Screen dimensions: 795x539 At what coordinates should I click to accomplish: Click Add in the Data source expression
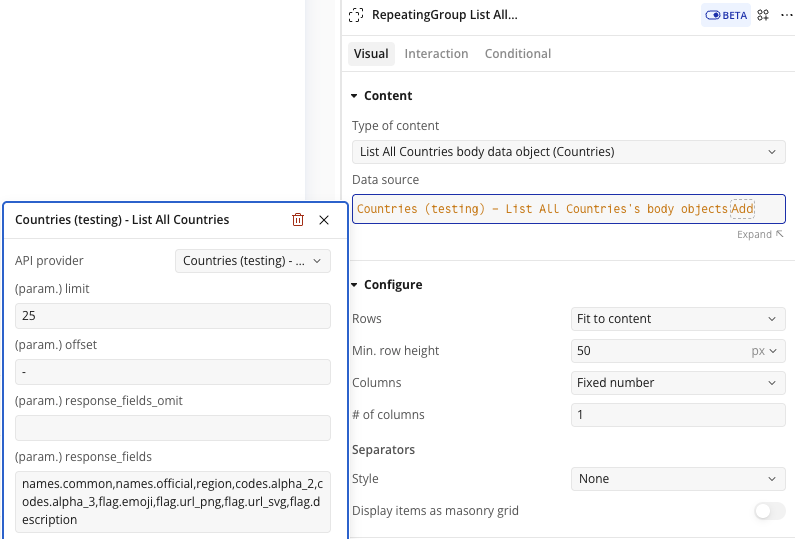(x=742, y=209)
